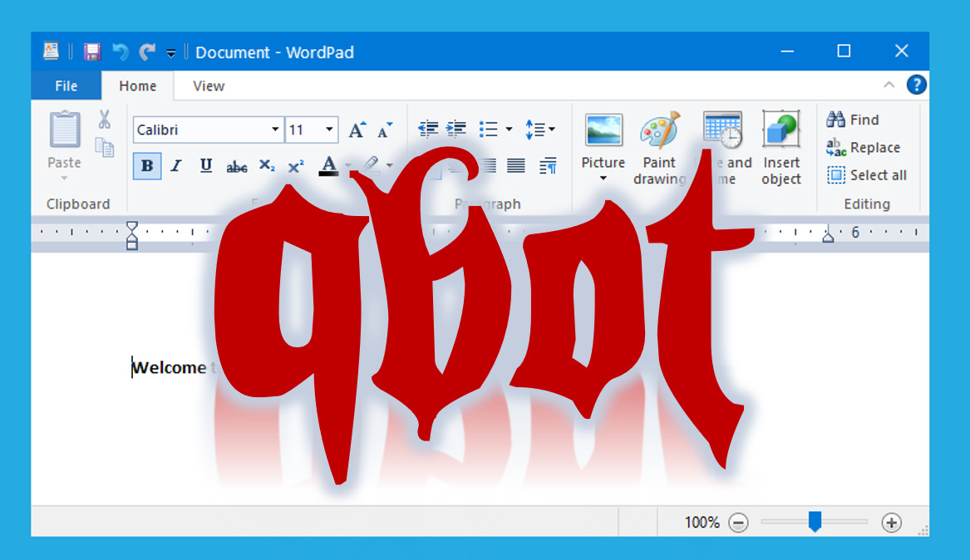Switch to the View tab

(x=209, y=86)
